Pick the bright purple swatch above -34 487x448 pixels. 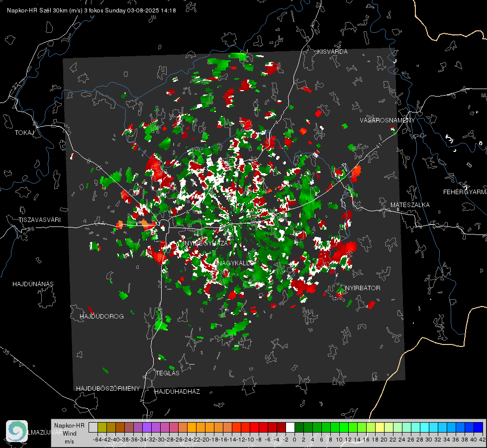click(147, 427)
